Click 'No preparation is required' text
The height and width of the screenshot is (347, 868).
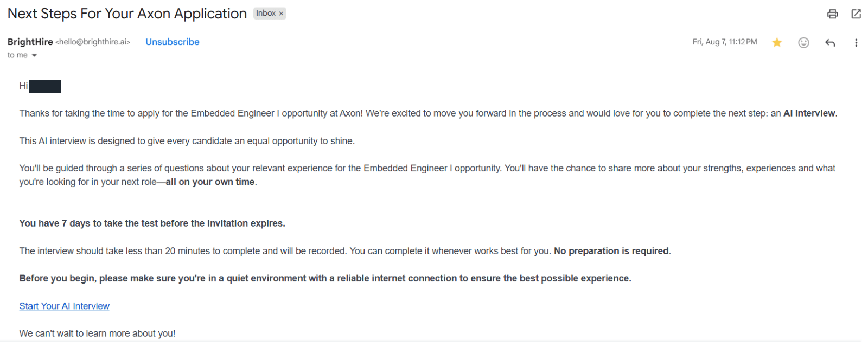tap(611, 251)
